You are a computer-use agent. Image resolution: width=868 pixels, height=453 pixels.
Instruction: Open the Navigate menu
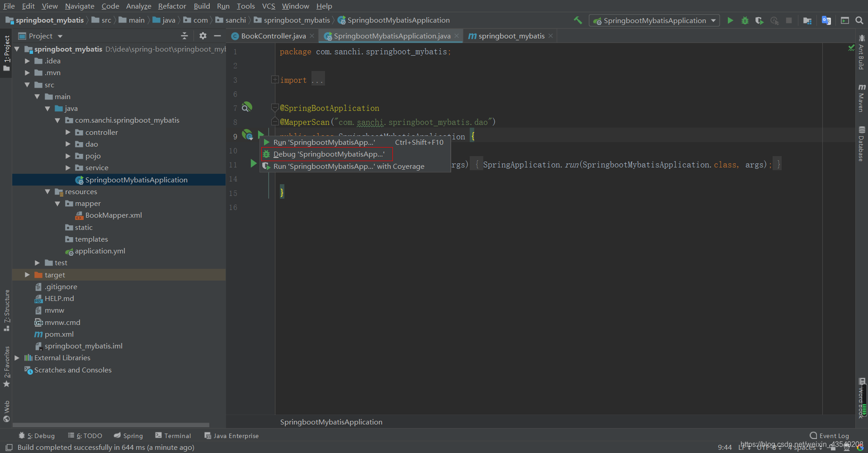click(80, 6)
